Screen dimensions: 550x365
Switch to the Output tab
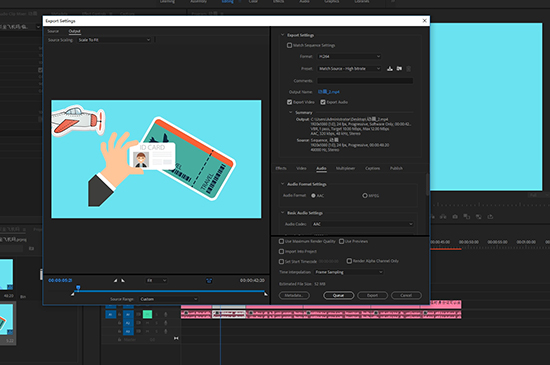[x=74, y=31]
